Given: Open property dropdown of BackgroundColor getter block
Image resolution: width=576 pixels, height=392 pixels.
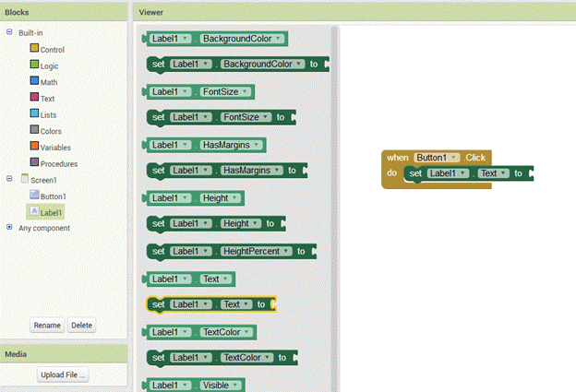Looking at the screenshot, I should click(279, 39).
